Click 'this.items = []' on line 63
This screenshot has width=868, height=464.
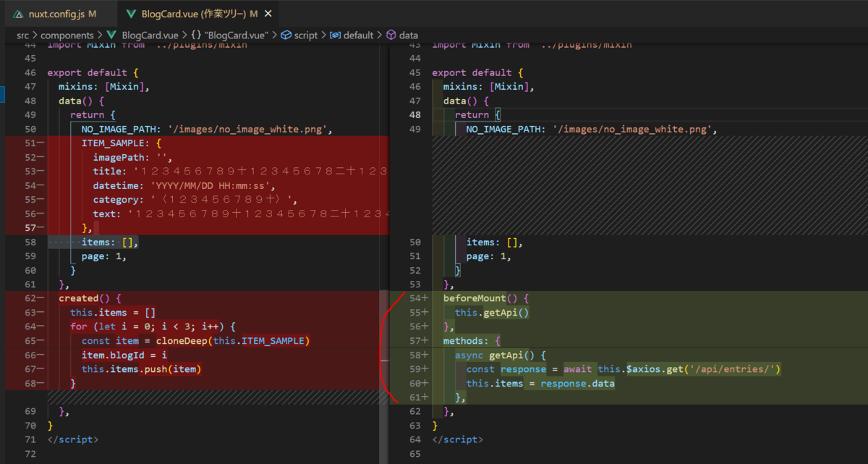click(x=113, y=313)
